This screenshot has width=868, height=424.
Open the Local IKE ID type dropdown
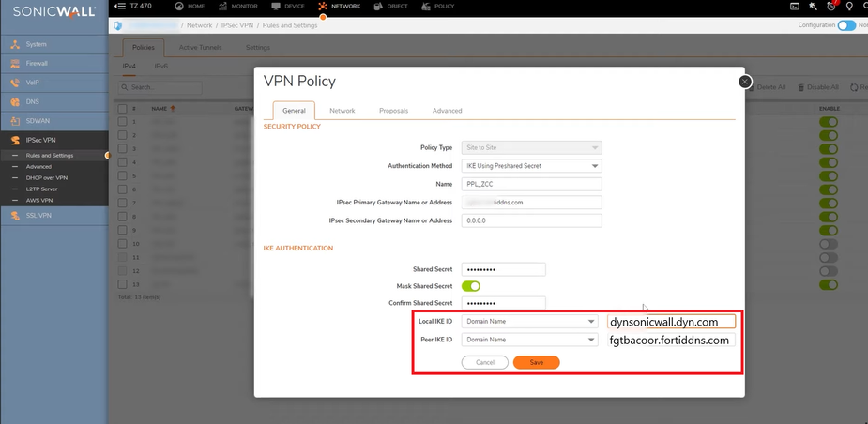530,321
